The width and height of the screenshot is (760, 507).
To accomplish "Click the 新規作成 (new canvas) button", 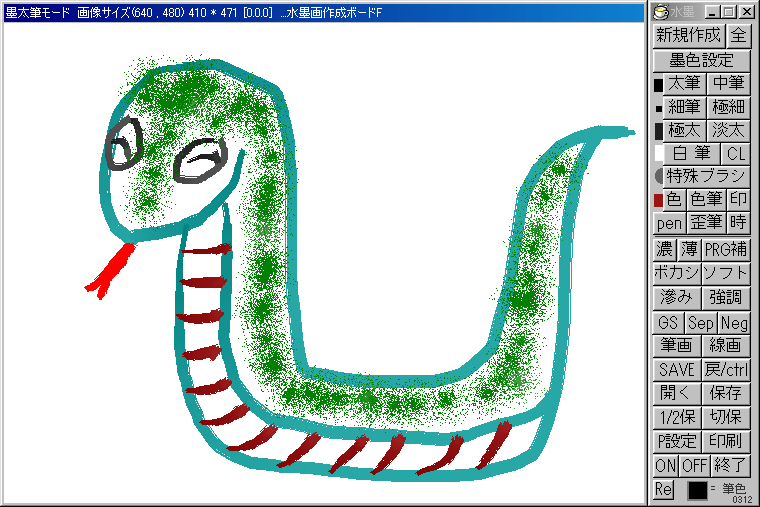I will (688, 36).
